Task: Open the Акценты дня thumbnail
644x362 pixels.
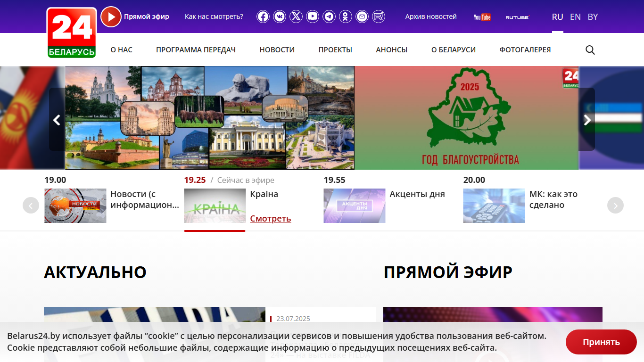Action: [x=355, y=206]
